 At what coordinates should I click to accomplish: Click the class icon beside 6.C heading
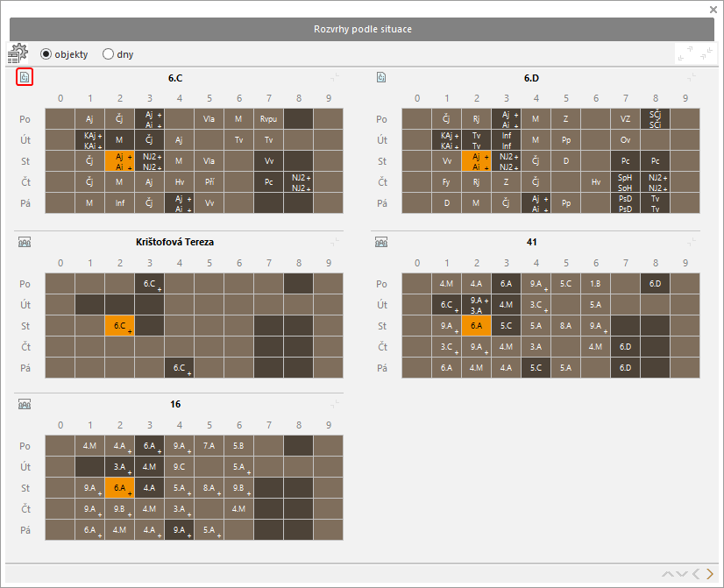pyautogui.click(x=25, y=77)
